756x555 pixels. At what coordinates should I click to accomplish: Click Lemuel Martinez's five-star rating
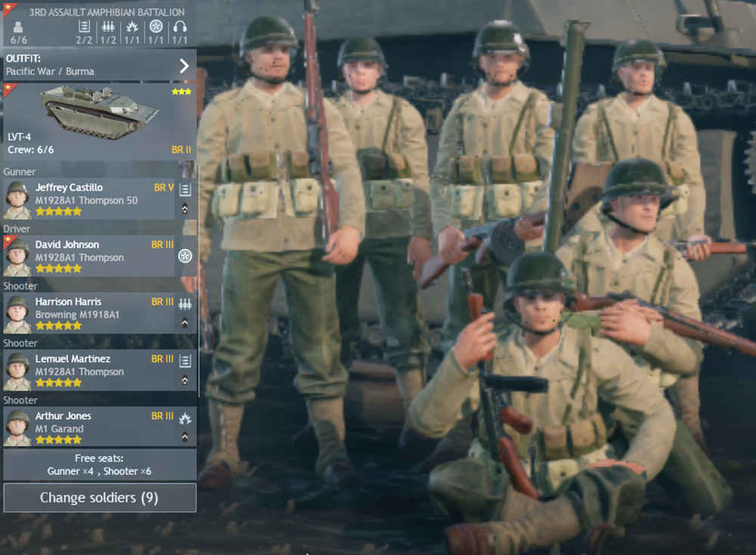[x=58, y=383]
